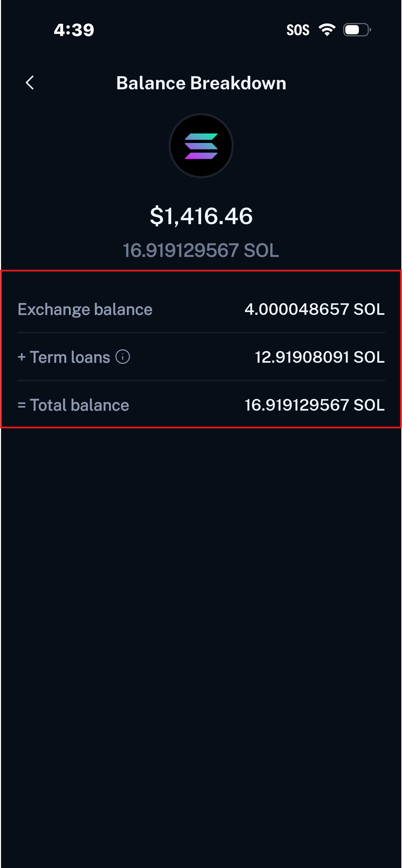Image resolution: width=402 pixels, height=868 pixels.
Task: Tap the SOS status indicator
Action: tap(298, 30)
